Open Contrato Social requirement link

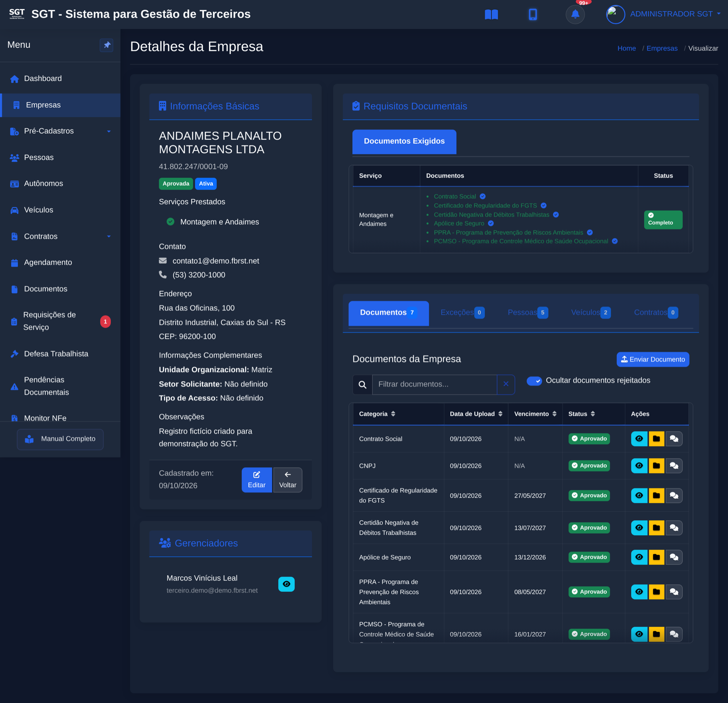coord(455,197)
